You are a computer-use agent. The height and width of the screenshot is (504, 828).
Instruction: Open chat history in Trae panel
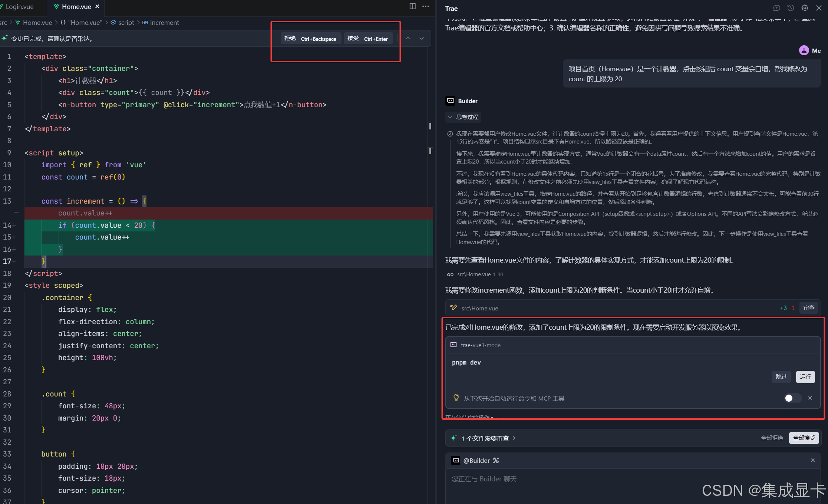(x=791, y=8)
